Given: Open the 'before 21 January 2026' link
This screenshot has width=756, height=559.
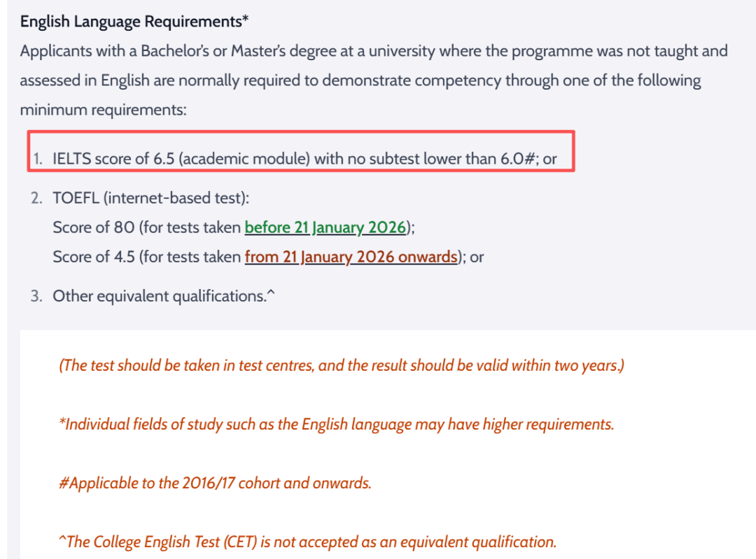Looking at the screenshot, I should pyautogui.click(x=325, y=227).
